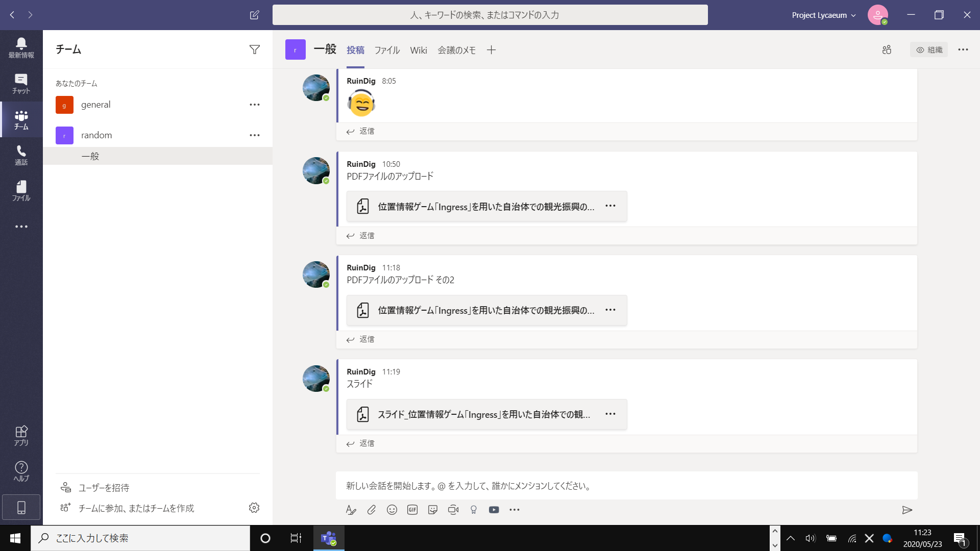980x551 pixels.
Task: Switch to the Wiki tab
Action: coord(419,50)
